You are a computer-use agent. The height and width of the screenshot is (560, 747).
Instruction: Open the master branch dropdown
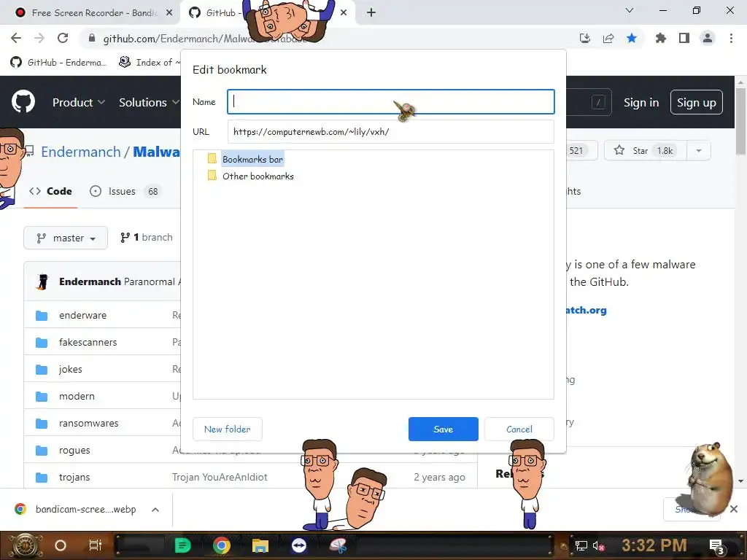click(x=66, y=238)
